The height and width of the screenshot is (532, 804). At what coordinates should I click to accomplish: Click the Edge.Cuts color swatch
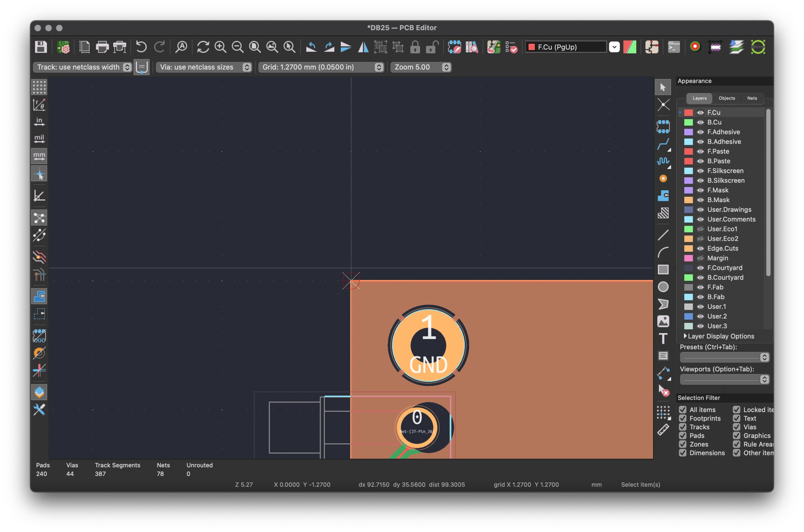[688, 248]
